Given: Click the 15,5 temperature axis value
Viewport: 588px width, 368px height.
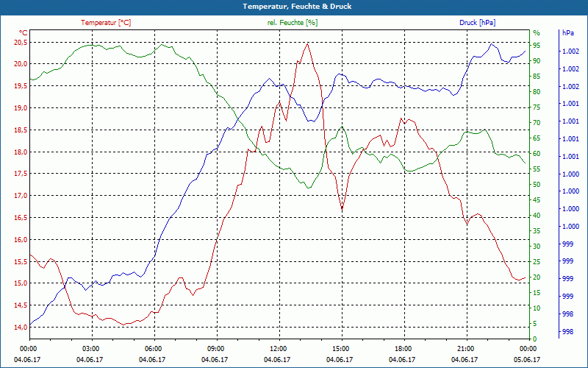Looking at the screenshot, I should pyautogui.click(x=21, y=261).
